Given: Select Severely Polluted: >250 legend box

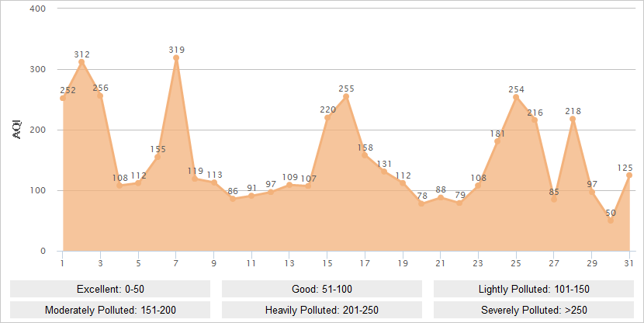Looking at the screenshot, I should (534, 310).
